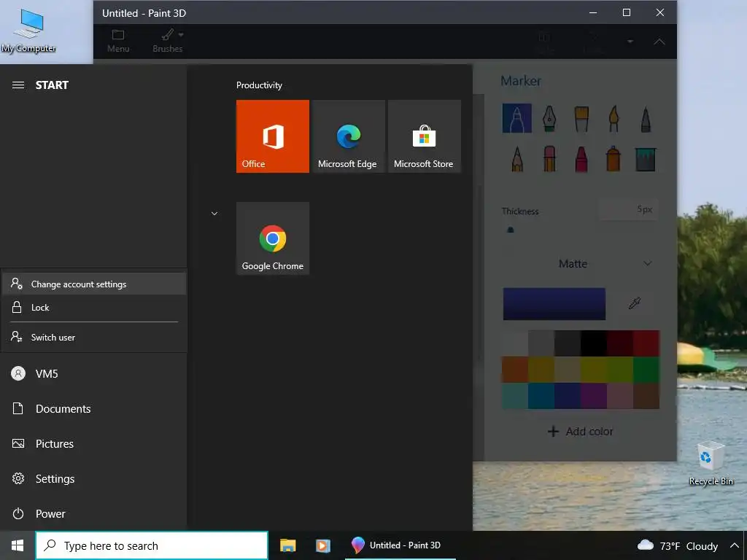
Task: Select the Crayon tool
Action: (x=581, y=158)
